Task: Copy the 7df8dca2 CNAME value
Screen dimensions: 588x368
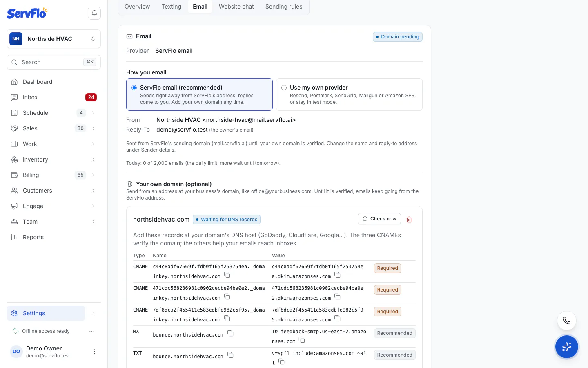Action: coord(337,319)
